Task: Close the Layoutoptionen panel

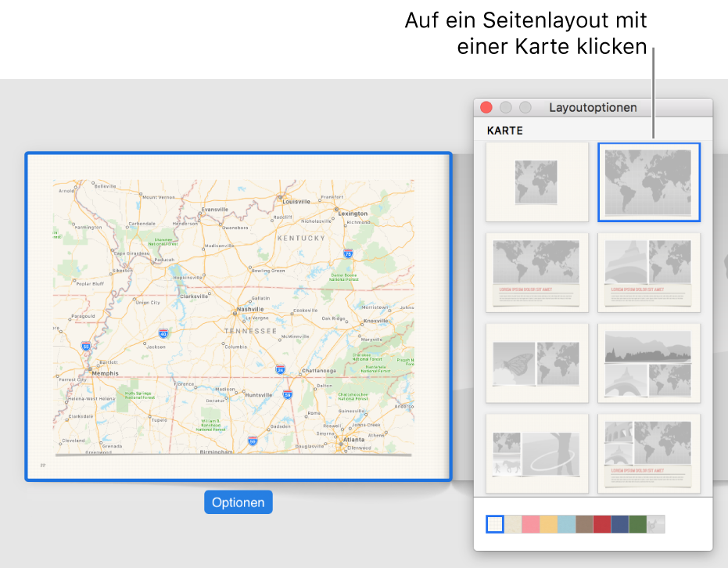Action: pyautogui.click(x=486, y=107)
